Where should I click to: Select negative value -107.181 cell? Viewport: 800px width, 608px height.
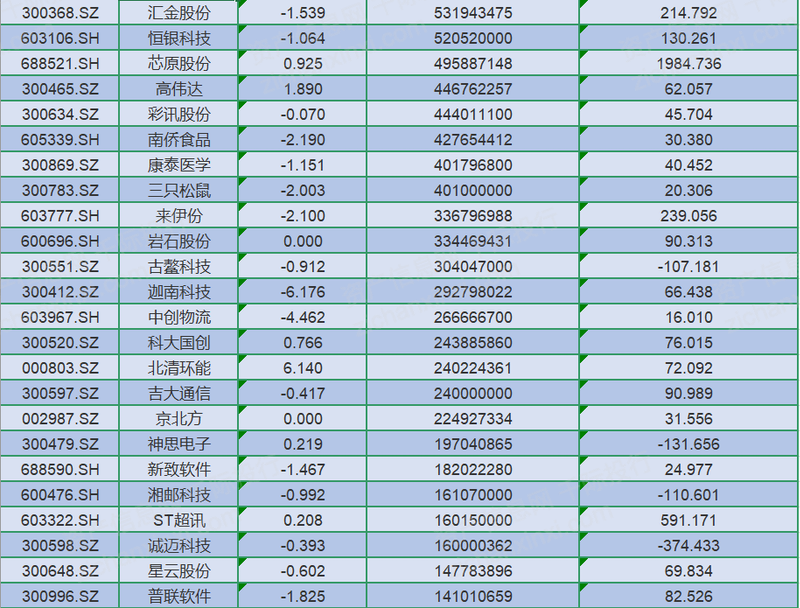(x=690, y=267)
